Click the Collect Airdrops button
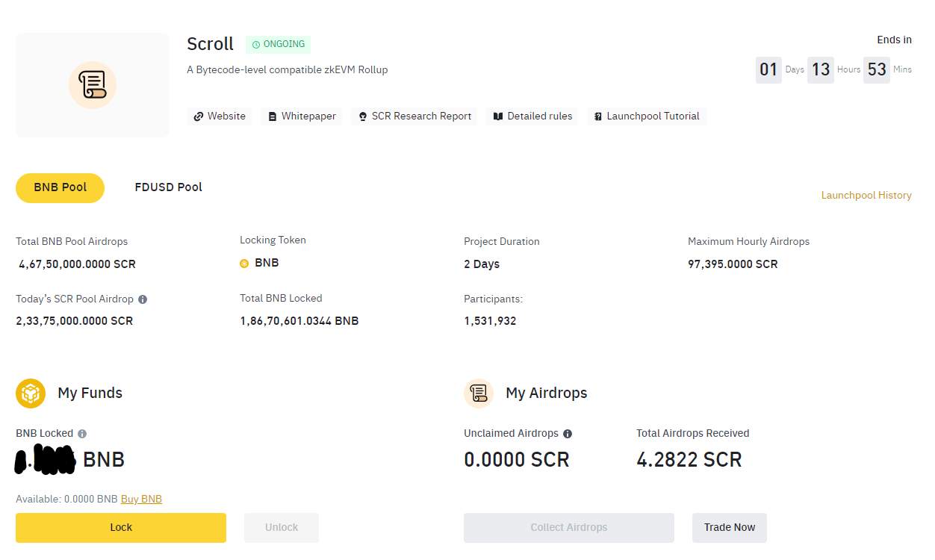The image size is (935, 560). [x=569, y=528]
